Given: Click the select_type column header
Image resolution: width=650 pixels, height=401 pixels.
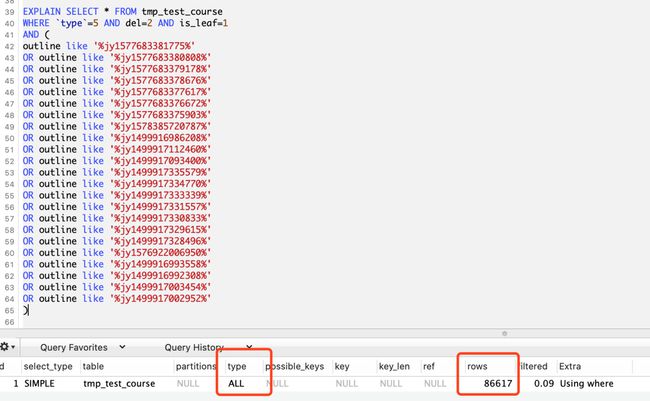Looking at the screenshot, I should tap(48, 366).
